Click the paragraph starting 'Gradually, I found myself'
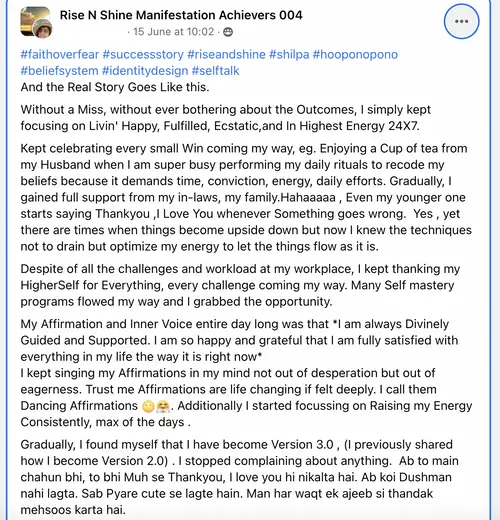 pyautogui.click(x=239, y=477)
